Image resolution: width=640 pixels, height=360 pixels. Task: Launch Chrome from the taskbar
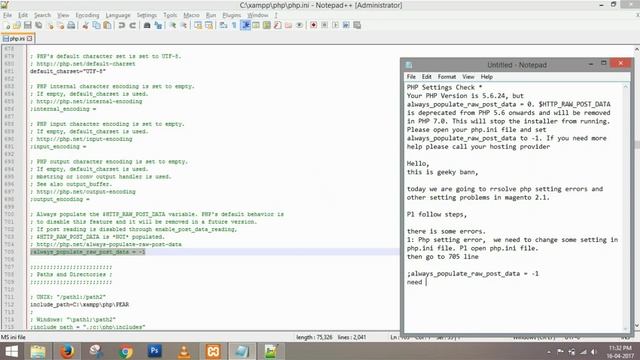click(x=126, y=351)
